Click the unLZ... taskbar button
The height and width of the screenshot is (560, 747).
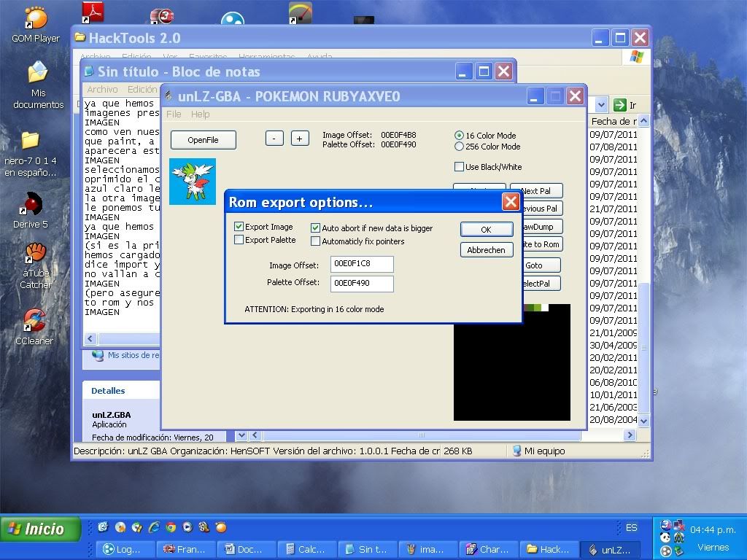[610, 549]
